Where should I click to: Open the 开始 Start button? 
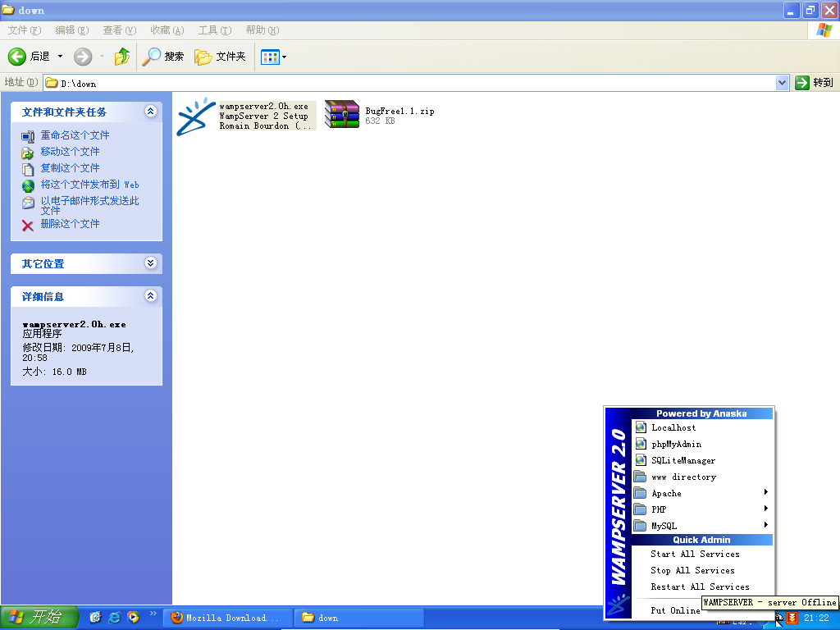coord(39,617)
